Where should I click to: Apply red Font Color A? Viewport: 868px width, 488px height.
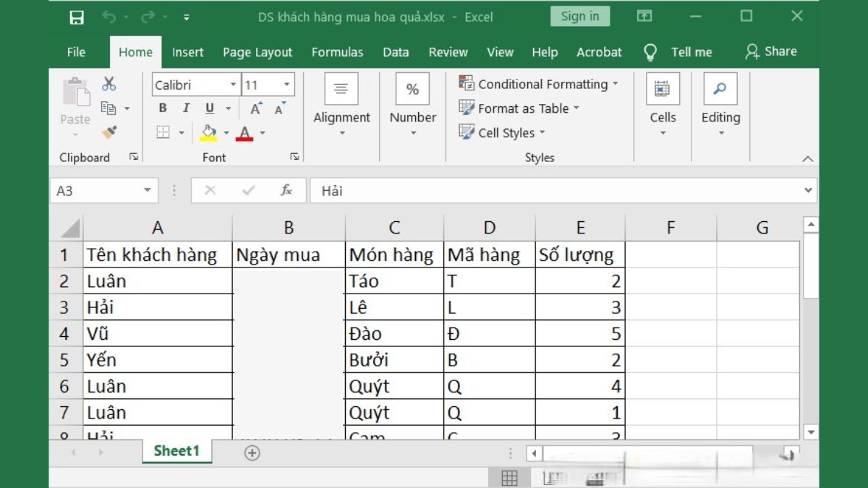(244, 132)
